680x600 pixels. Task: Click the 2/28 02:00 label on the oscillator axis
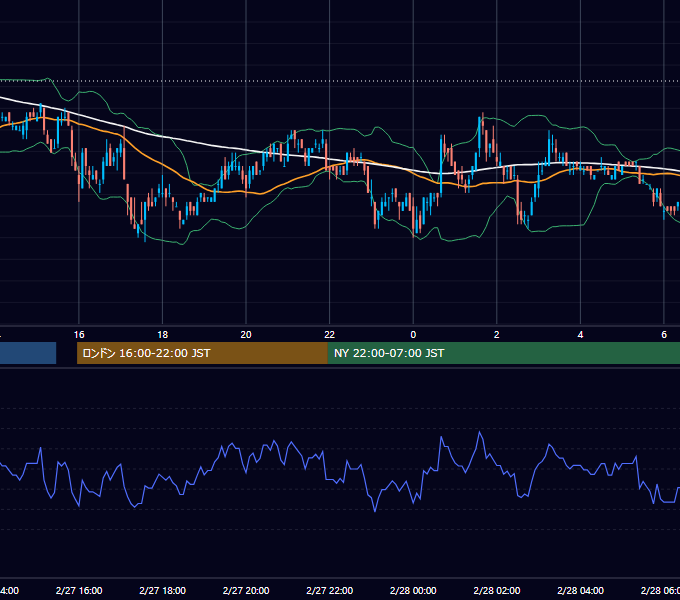tap(497, 590)
